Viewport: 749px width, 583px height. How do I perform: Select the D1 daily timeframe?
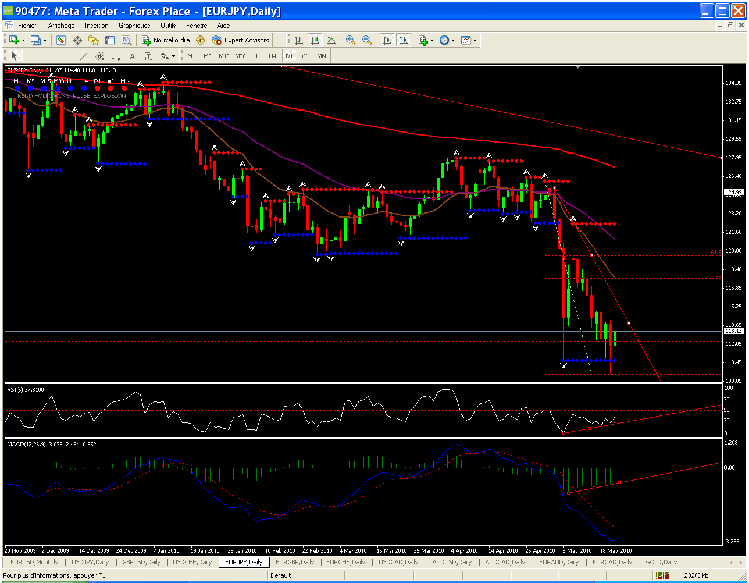(289, 56)
